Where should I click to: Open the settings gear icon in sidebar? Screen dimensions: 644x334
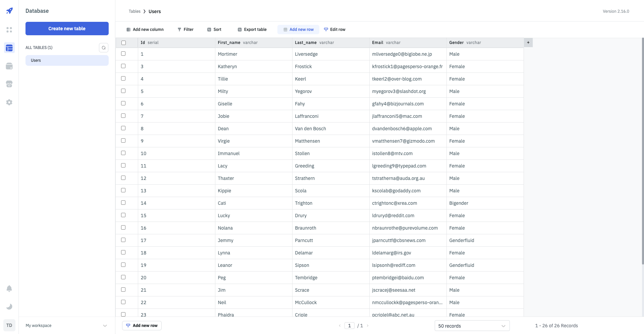[9, 102]
